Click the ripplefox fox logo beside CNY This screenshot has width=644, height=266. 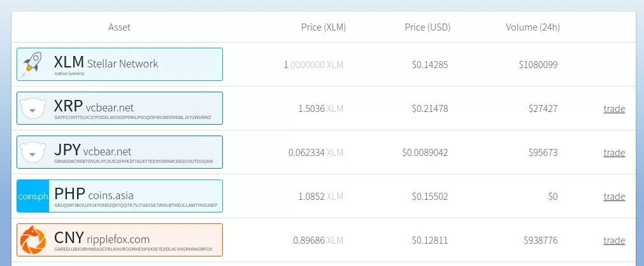click(33, 240)
